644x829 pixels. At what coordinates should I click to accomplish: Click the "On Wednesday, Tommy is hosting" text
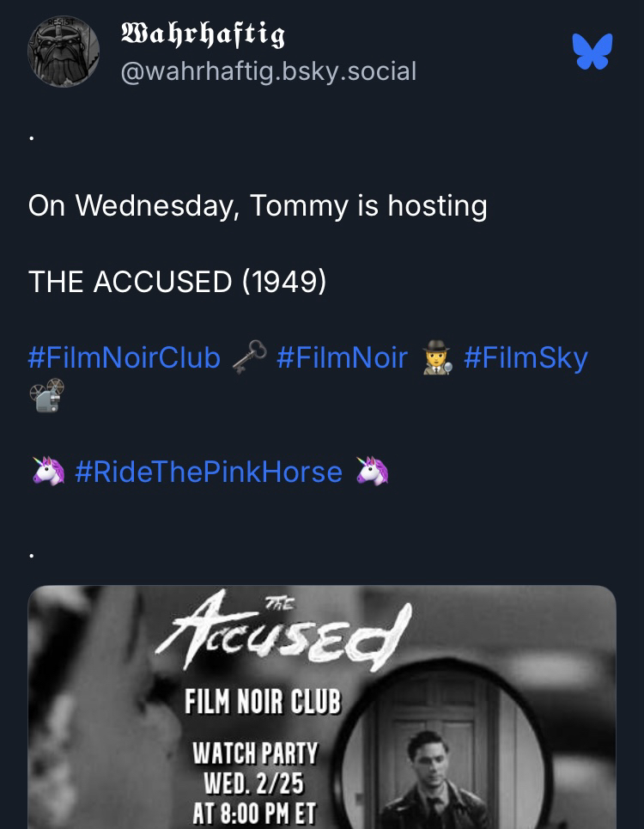click(258, 205)
